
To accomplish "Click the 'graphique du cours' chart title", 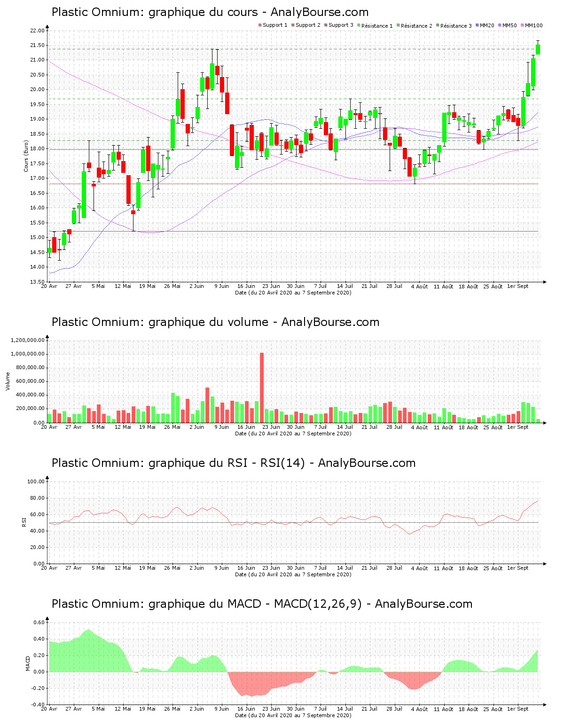I will 210,12.
